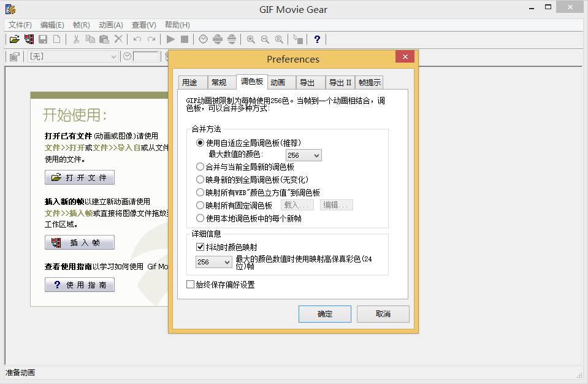This screenshot has height=384, width=588.
Task: Click the open file folder toolbar icon
Action: click(14, 39)
